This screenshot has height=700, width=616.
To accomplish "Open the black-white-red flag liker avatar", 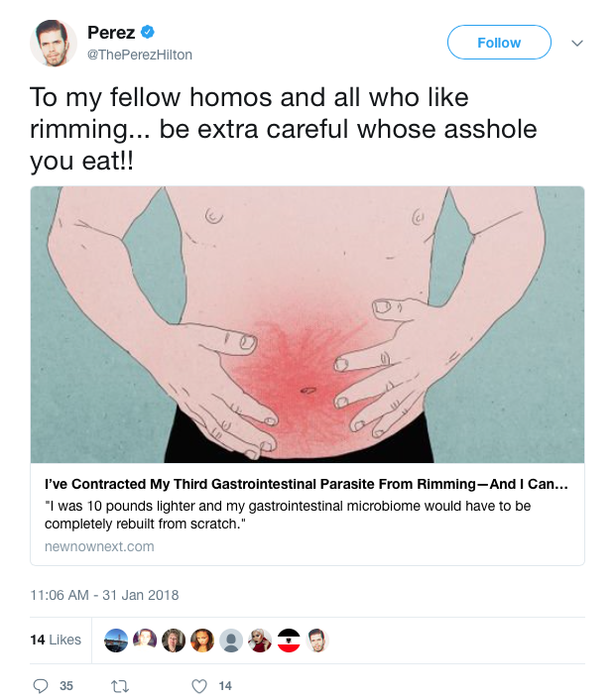I will coord(288,641).
